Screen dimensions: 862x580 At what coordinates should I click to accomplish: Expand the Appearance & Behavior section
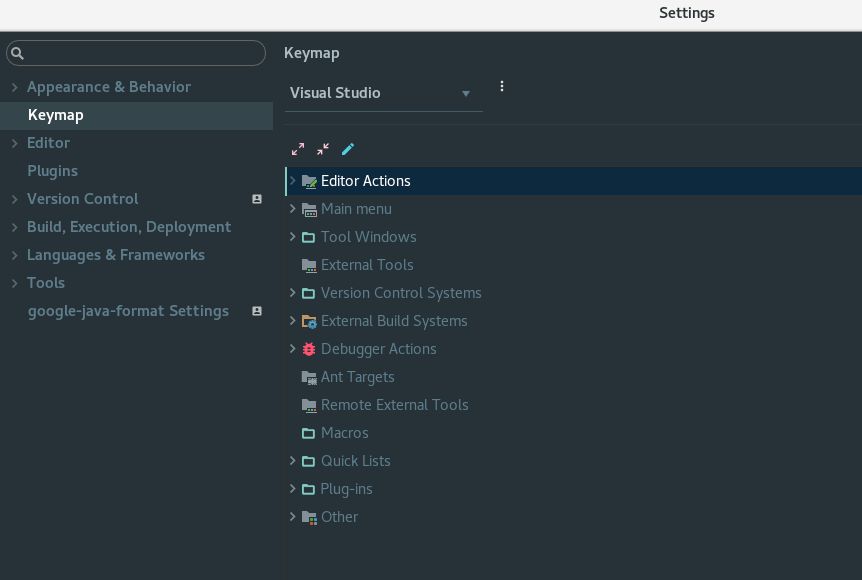pos(14,87)
